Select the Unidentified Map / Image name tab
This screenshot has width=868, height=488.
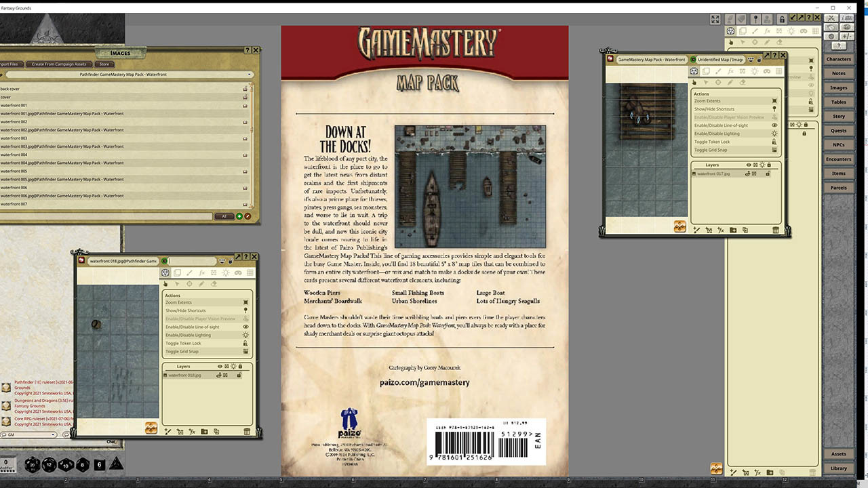pyautogui.click(x=720, y=60)
